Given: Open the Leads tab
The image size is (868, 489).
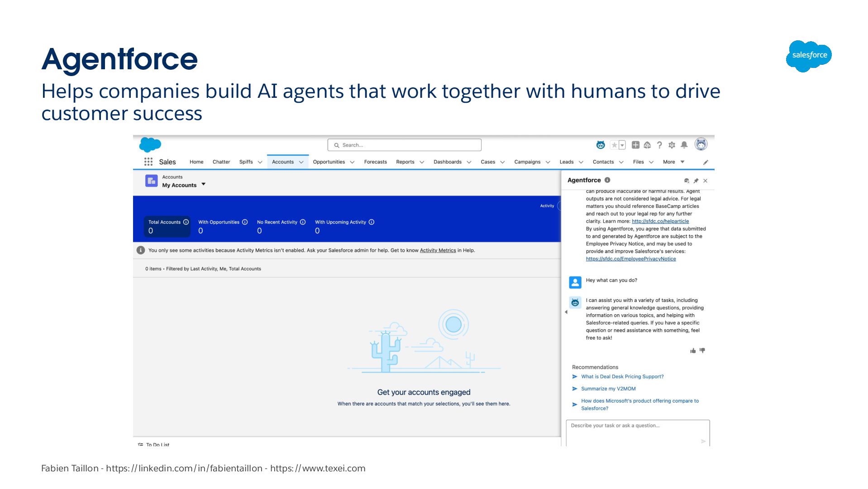Looking at the screenshot, I should (567, 162).
